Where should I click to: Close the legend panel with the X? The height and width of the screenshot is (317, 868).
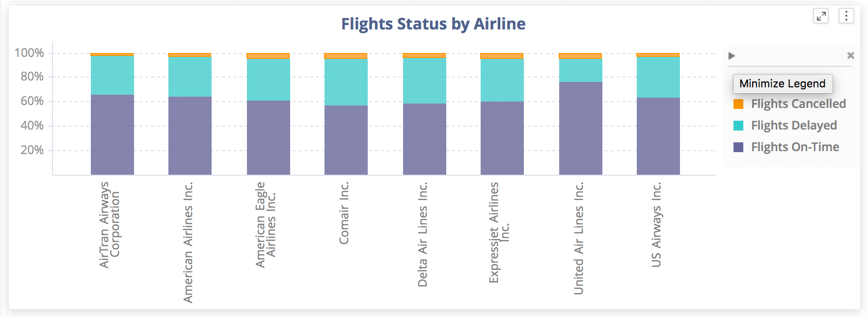coord(850,56)
